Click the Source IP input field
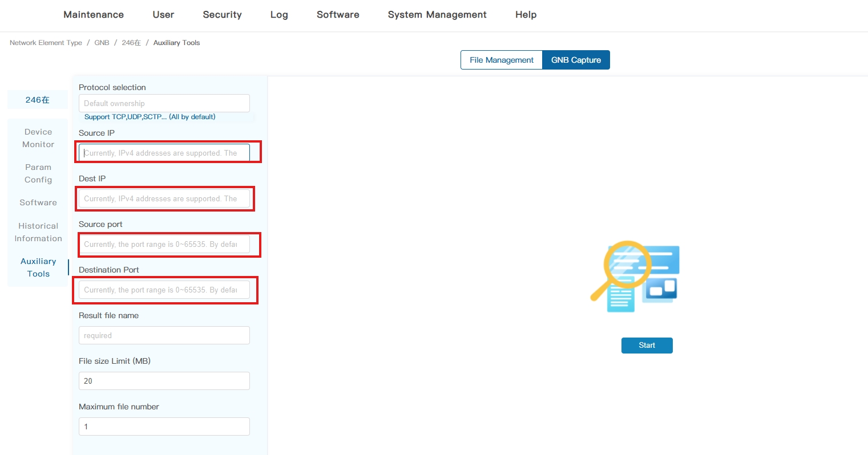Image resolution: width=868 pixels, height=455 pixels. [x=164, y=153]
